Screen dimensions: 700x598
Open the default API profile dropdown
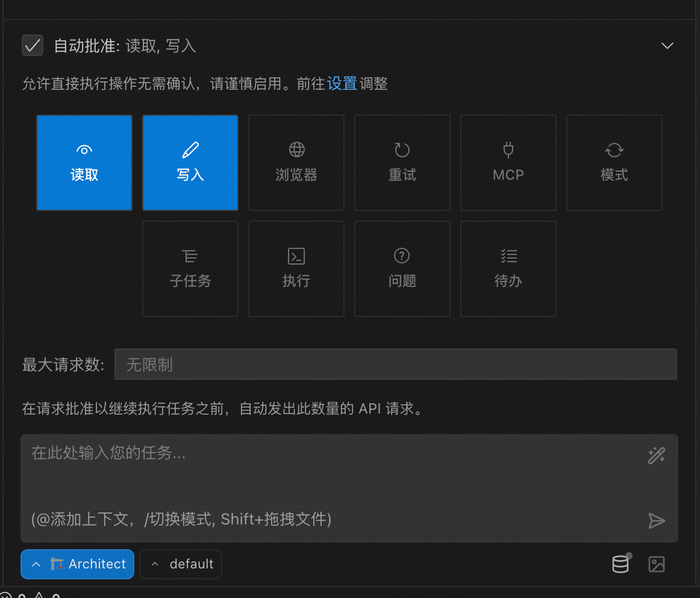pos(181,564)
